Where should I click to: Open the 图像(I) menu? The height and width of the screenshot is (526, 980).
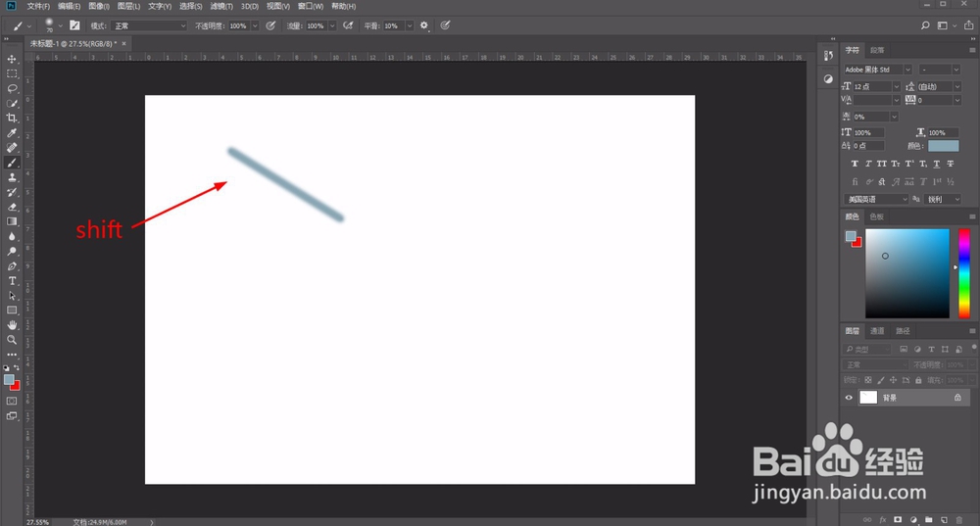click(99, 6)
